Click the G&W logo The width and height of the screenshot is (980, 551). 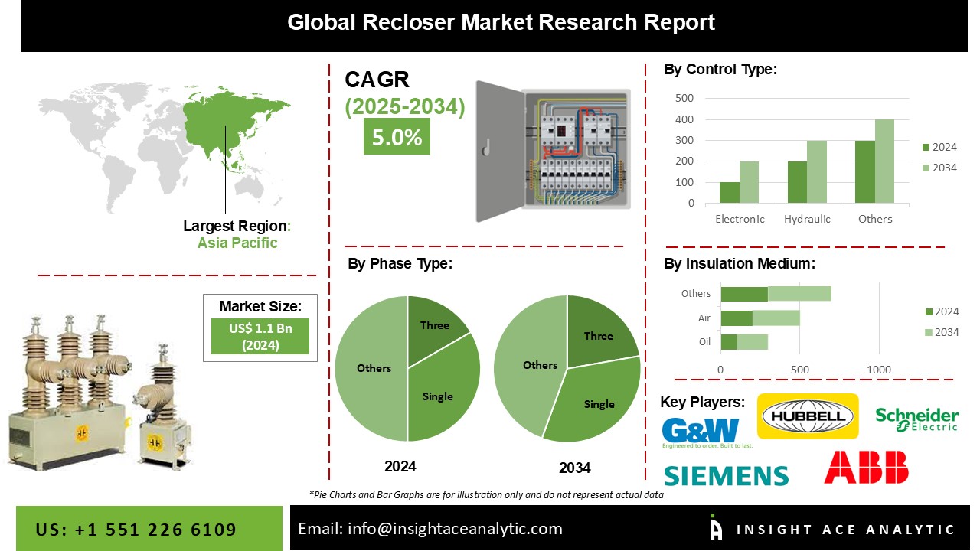pos(707,432)
